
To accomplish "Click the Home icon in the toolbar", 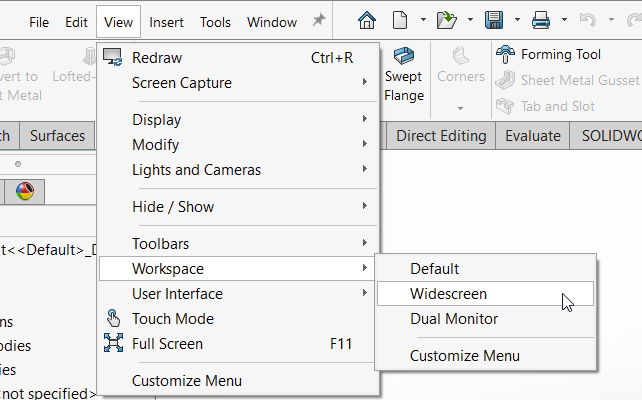I will [366, 20].
